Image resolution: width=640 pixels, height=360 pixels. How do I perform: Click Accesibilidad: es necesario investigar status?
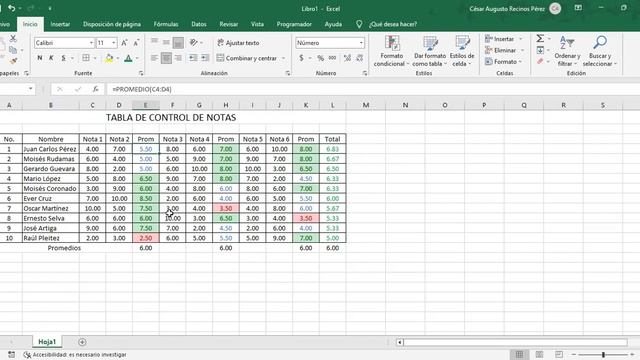pos(75,355)
